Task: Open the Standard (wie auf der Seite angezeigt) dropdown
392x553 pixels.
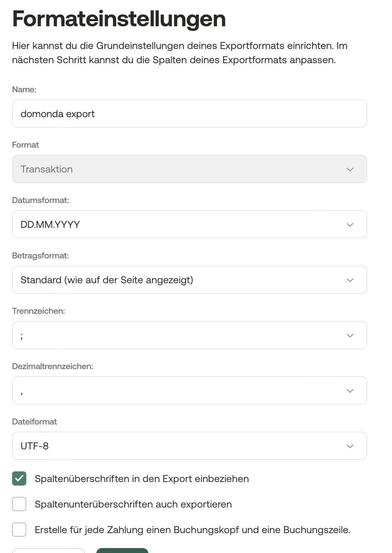Action: 189,280
